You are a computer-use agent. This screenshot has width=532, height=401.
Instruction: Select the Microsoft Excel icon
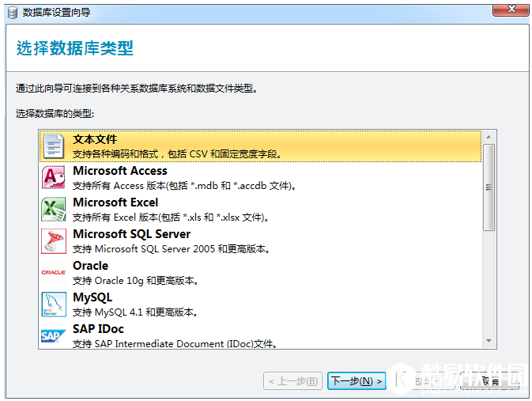pyautogui.click(x=53, y=210)
